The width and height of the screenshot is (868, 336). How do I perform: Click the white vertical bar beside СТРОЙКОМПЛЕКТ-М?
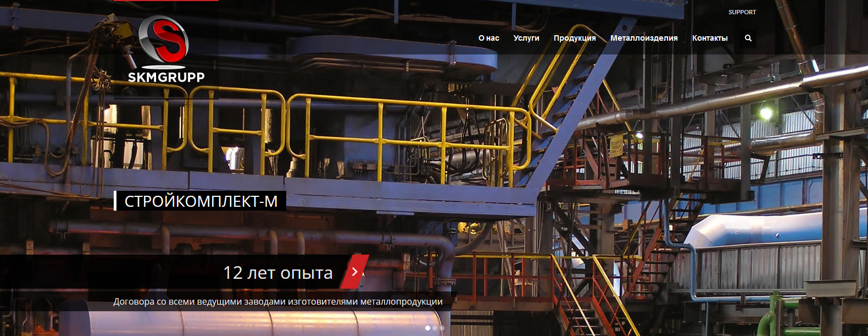(x=115, y=201)
